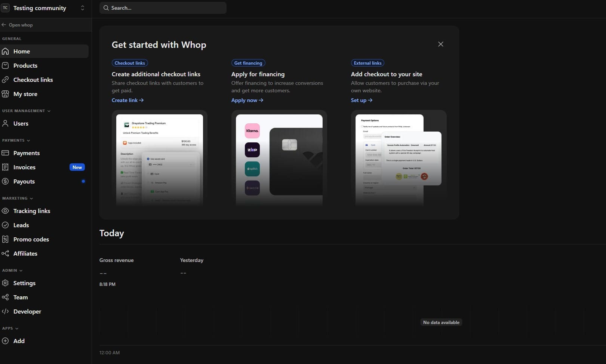Click the Create link arrow under Checkout links
Viewport: 606px width, 364px height.
click(x=127, y=100)
